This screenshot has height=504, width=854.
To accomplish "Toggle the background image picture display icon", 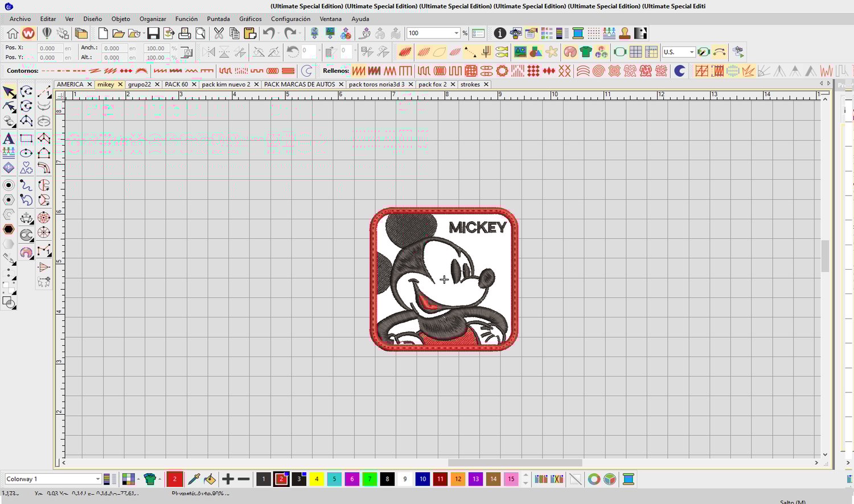I will click(520, 52).
